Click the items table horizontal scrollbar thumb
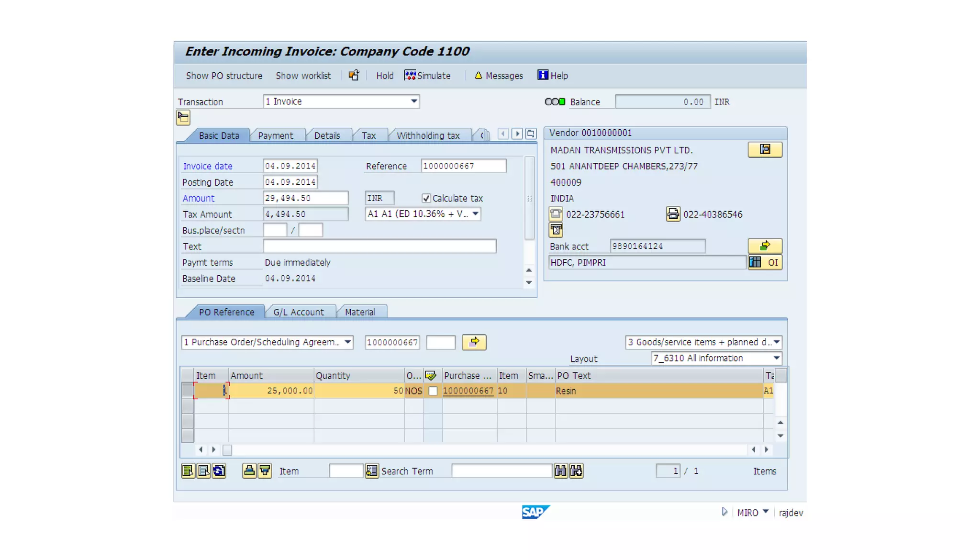The image size is (980, 560). (x=227, y=450)
